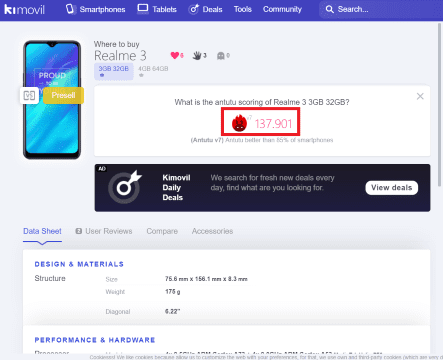Screen dimensions: 443x360
Task: Click the Antutu score 137.901
Action: tap(273, 124)
